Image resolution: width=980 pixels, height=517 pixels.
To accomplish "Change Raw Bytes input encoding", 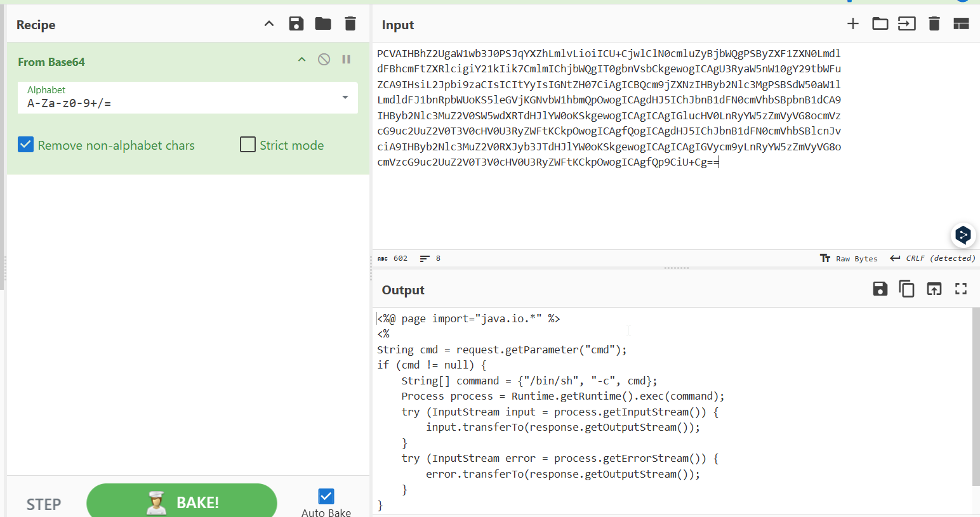I will (849, 258).
